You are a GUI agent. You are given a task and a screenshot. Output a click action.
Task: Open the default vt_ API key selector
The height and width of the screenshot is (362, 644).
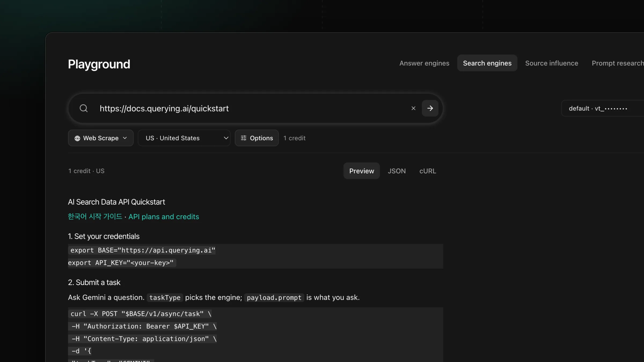click(x=602, y=108)
